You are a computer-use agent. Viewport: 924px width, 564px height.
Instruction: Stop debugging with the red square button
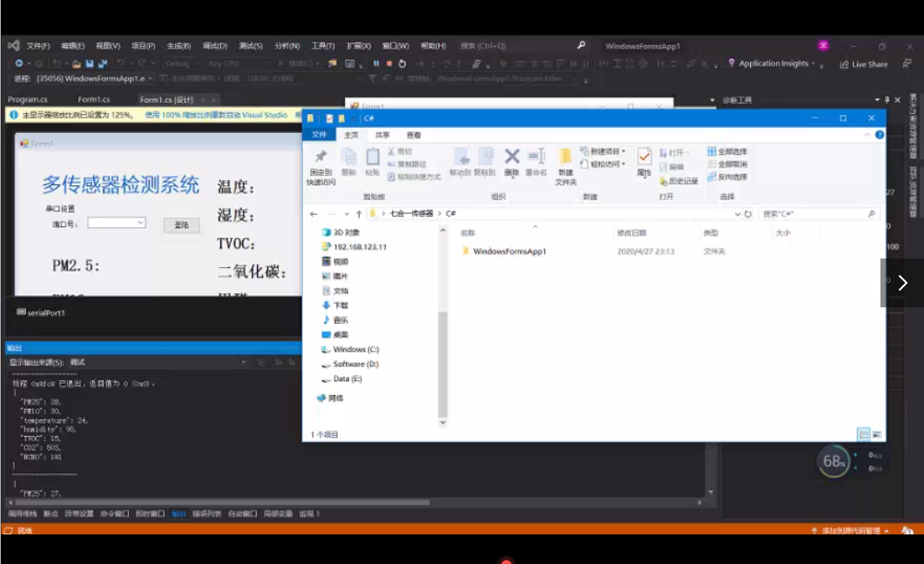click(x=389, y=63)
